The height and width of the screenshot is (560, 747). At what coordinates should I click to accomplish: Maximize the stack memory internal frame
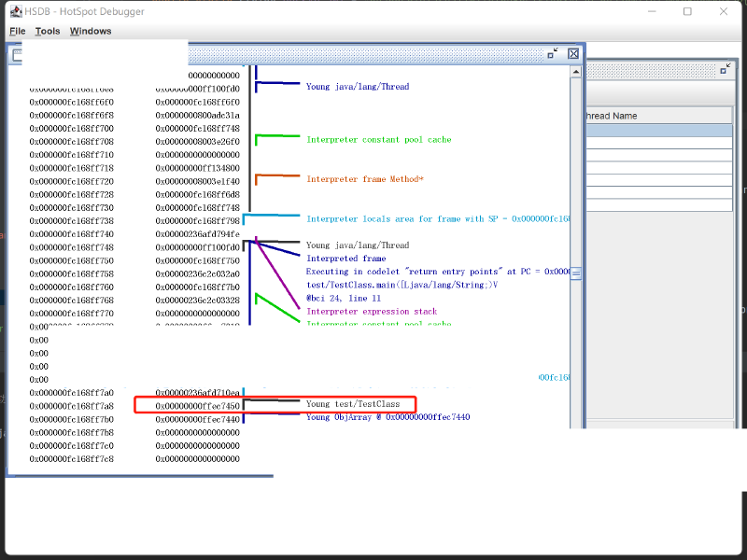click(x=553, y=54)
